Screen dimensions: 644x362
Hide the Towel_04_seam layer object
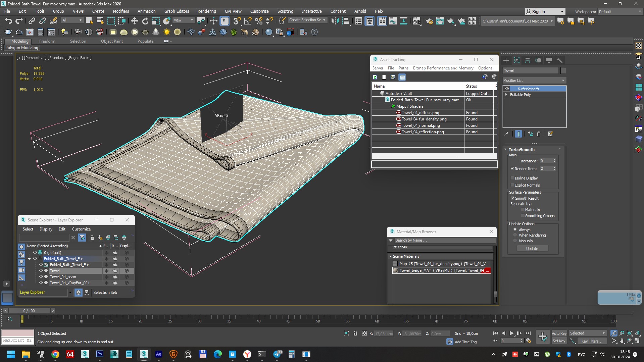click(x=41, y=277)
